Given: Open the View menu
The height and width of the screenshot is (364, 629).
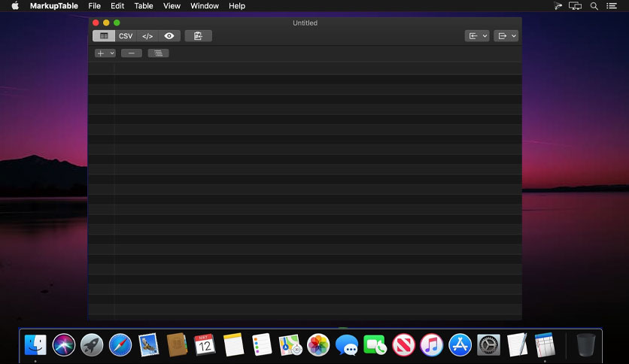Looking at the screenshot, I should point(172,6).
